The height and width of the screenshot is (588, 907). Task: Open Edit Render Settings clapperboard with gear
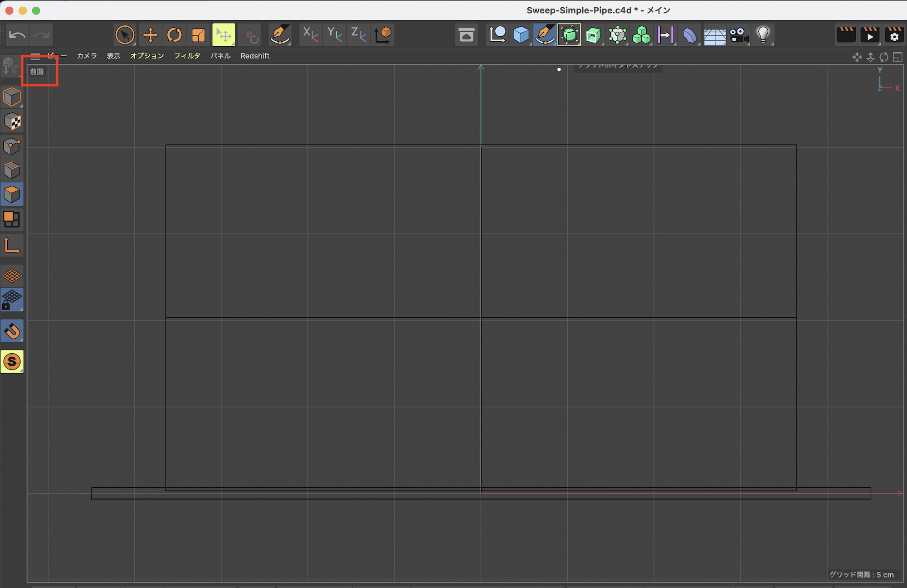click(x=894, y=35)
